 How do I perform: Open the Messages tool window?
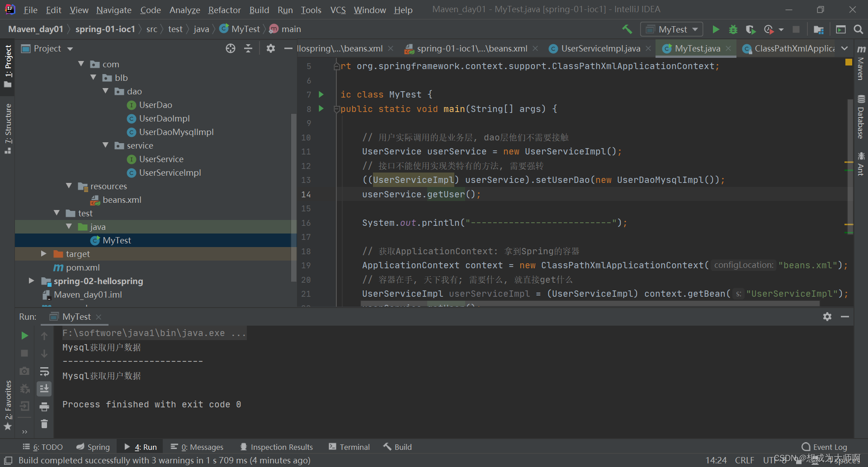tap(197, 447)
